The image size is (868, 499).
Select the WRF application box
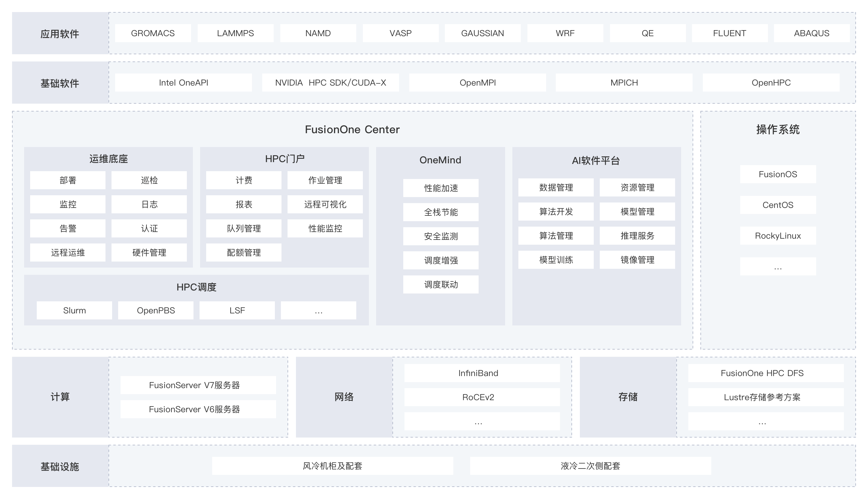[x=565, y=33]
